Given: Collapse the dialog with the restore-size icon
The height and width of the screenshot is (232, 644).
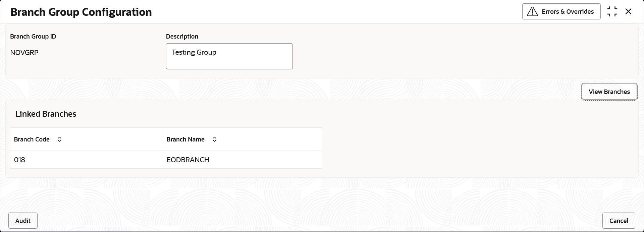Looking at the screenshot, I should (612, 12).
